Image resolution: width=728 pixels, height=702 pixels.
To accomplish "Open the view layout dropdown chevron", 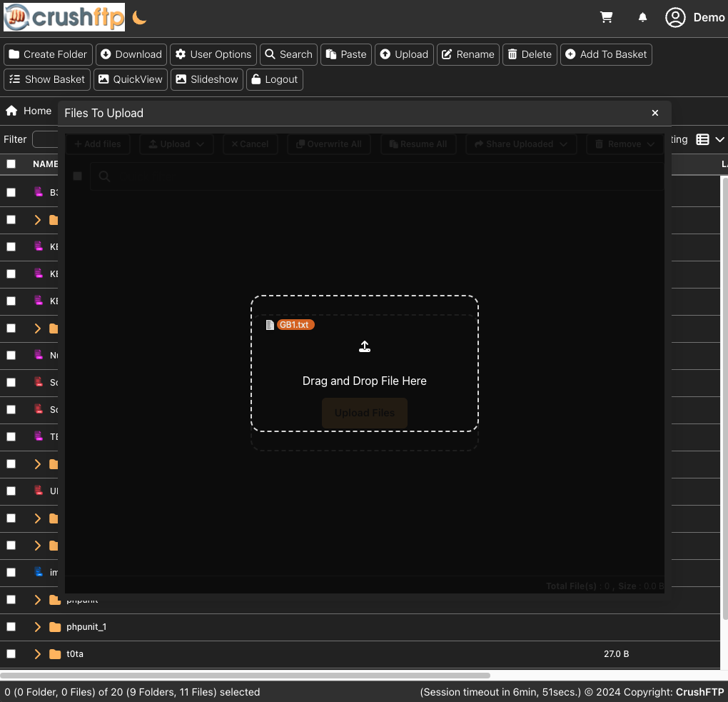I will [719, 139].
